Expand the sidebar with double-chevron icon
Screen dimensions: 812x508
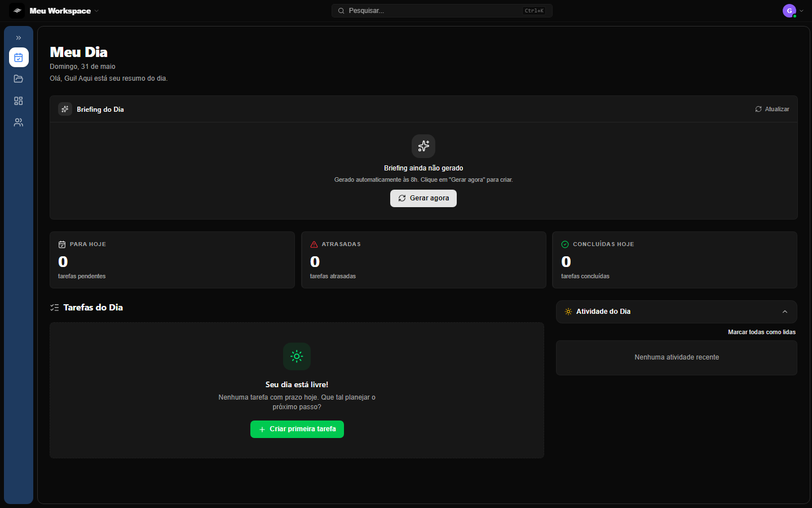coord(19,38)
